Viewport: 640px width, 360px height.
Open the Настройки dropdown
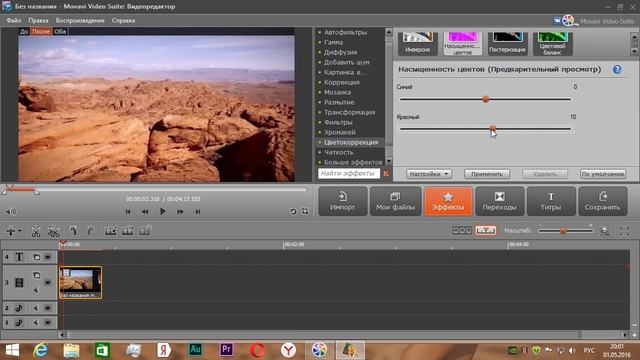[x=429, y=174]
